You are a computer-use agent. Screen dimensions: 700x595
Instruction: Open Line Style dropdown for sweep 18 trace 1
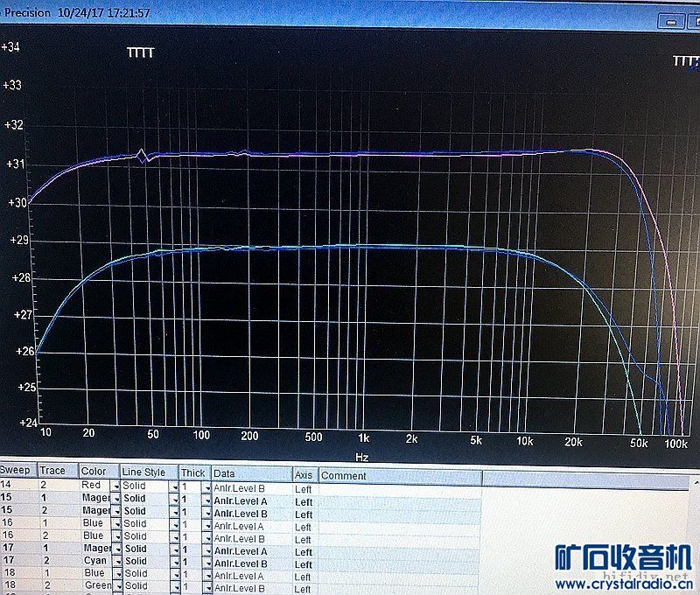176,575
